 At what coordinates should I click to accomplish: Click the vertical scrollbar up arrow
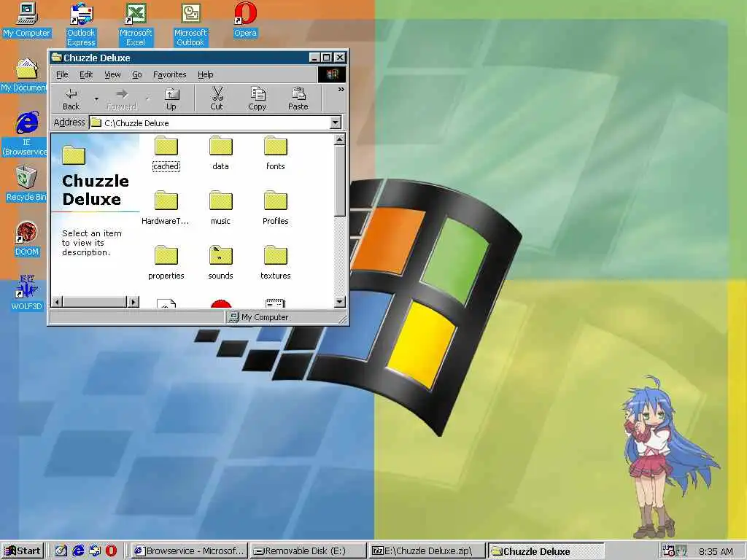(340, 139)
